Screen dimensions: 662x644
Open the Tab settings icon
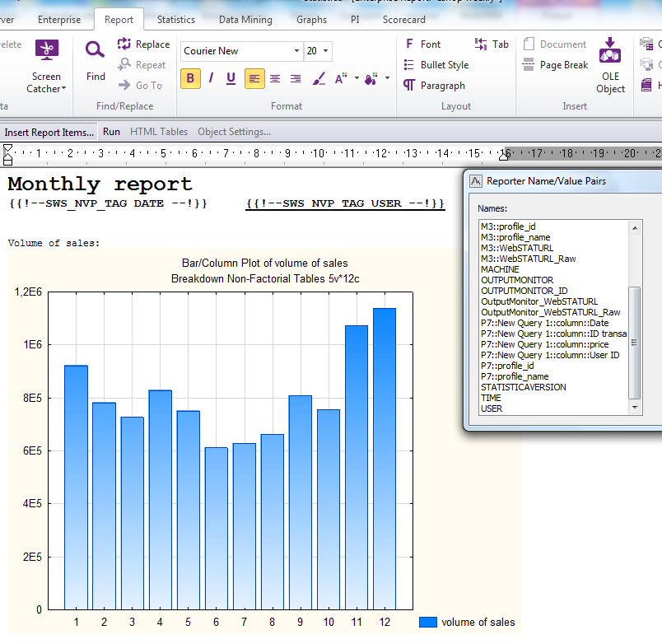(x=481, y=44)
